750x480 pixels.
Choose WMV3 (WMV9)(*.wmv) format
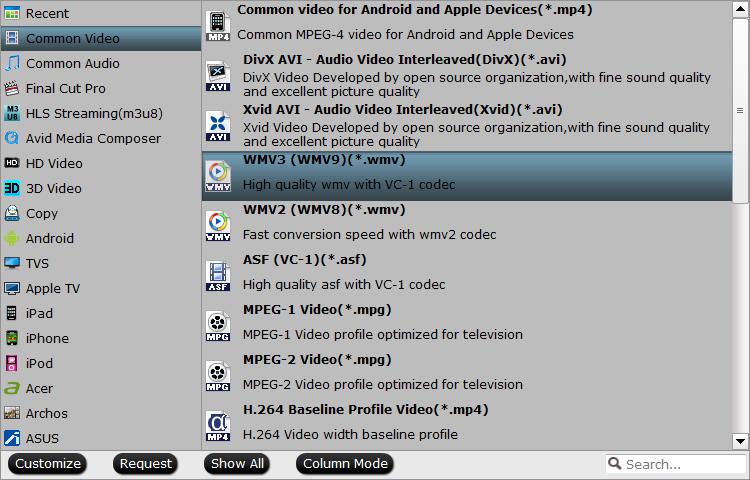click(467, 176)
